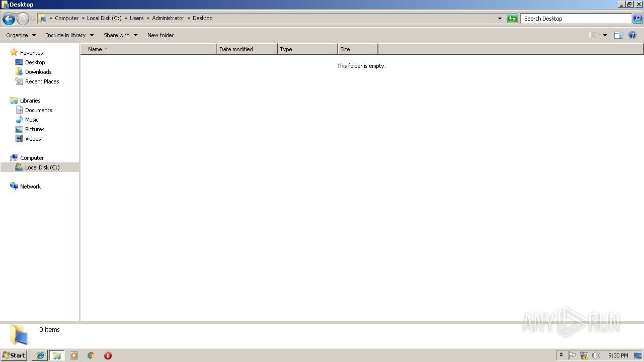This screenshot has width=644, height=362.
Task: Click the refresh button beside address bar
Action: coord(512,19)
